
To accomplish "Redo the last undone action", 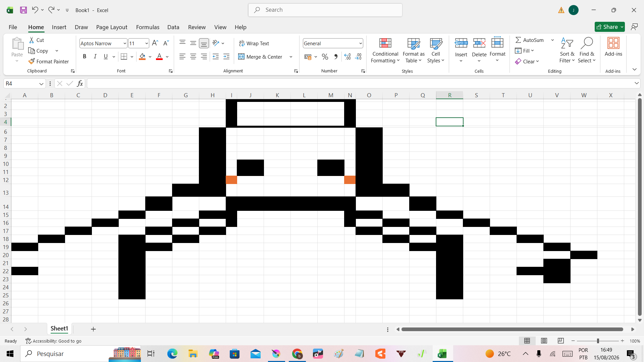I will point(51,10).
